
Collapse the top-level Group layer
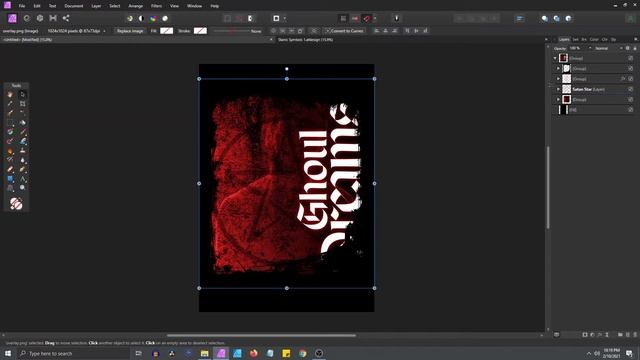(x=555, y=58)
